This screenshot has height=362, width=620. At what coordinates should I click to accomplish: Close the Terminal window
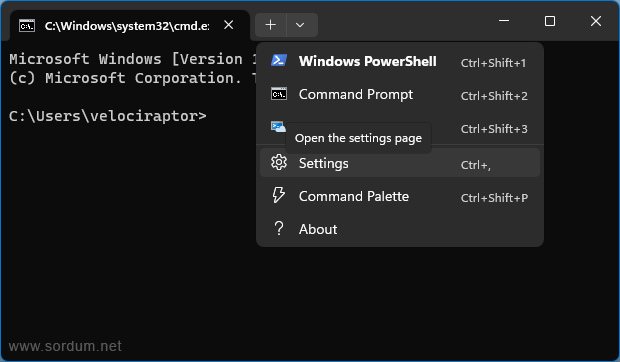point(596,21)
